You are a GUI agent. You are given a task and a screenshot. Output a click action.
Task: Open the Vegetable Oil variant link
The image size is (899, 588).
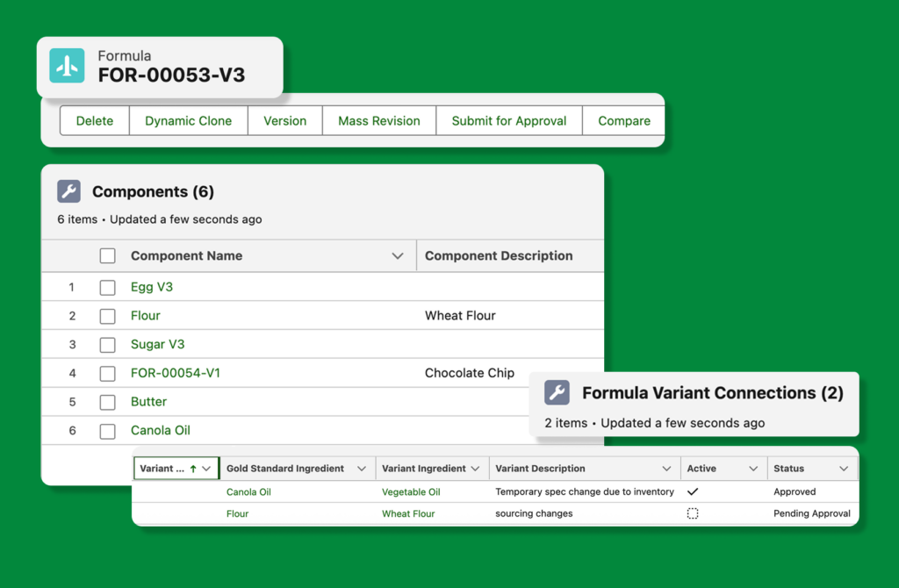[x=411, y=491]
